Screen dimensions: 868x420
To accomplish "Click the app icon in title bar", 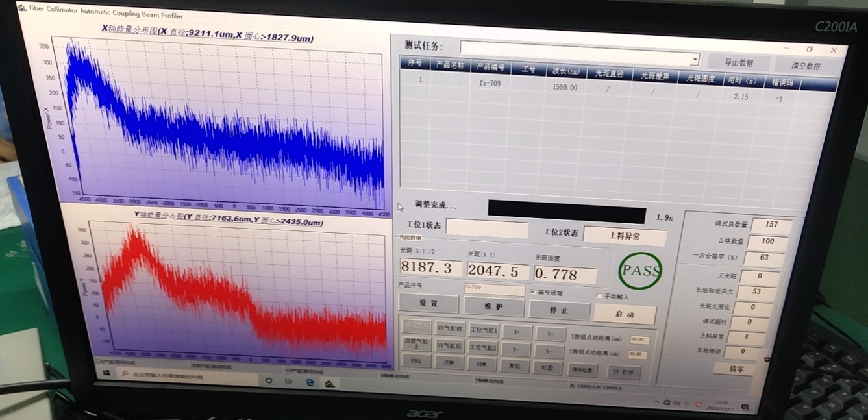I will (x=22, y=8).
